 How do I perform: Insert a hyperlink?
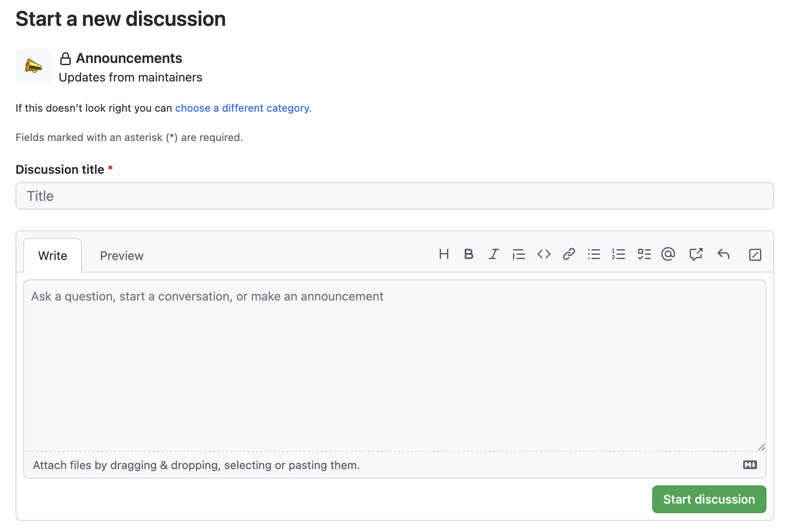click(569, 254)
